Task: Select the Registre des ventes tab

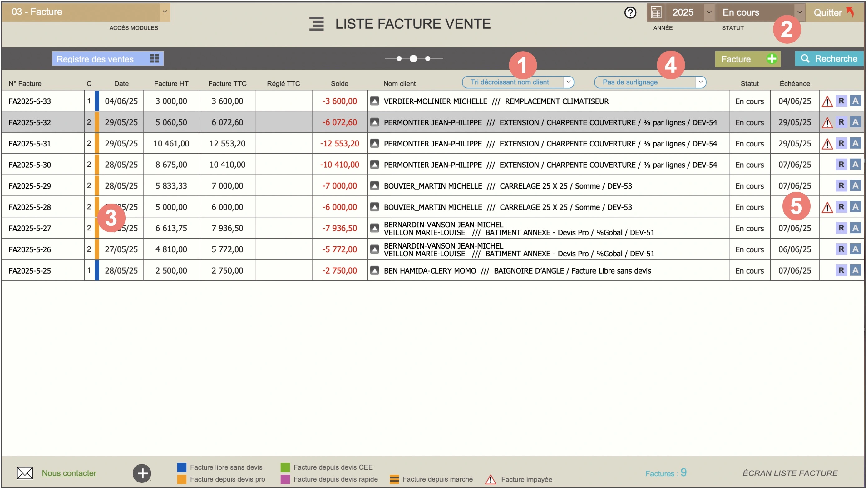Action: [95, 58]
